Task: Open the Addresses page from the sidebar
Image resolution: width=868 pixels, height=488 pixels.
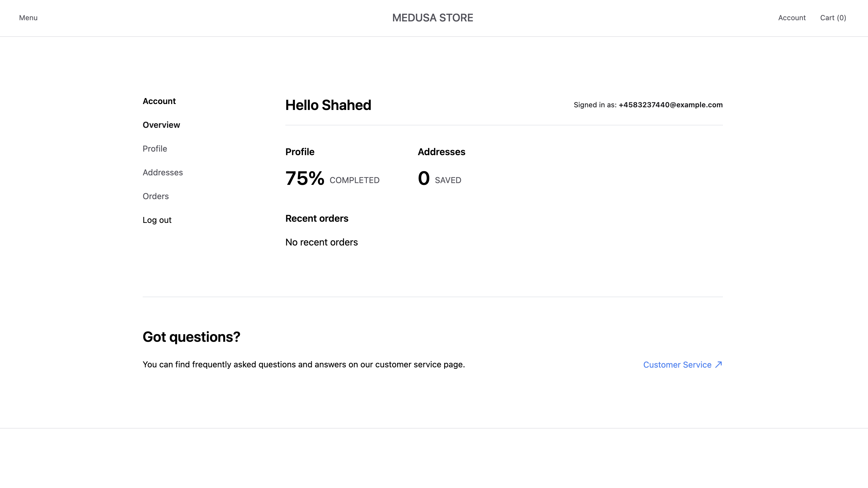Action: pyautogui.click(x=163, y=172)
